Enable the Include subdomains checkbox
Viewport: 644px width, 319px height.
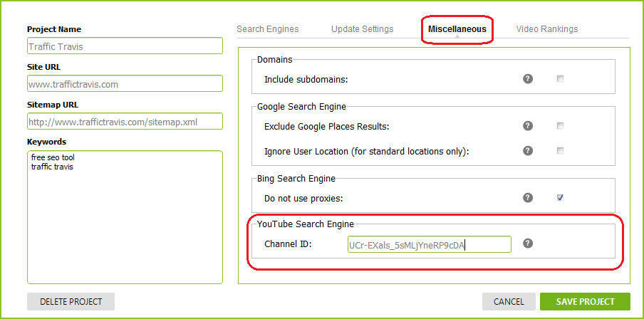[560, 79]
